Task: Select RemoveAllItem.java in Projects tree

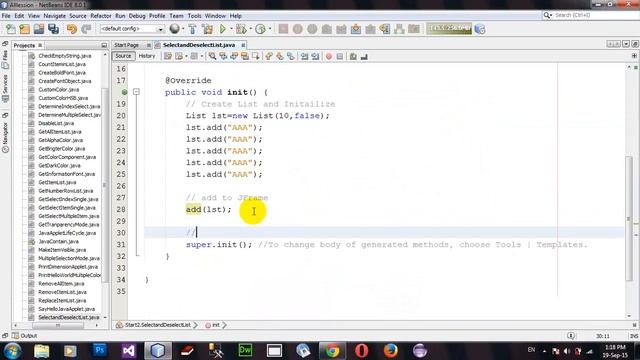Action: click(x=61, y=284)
